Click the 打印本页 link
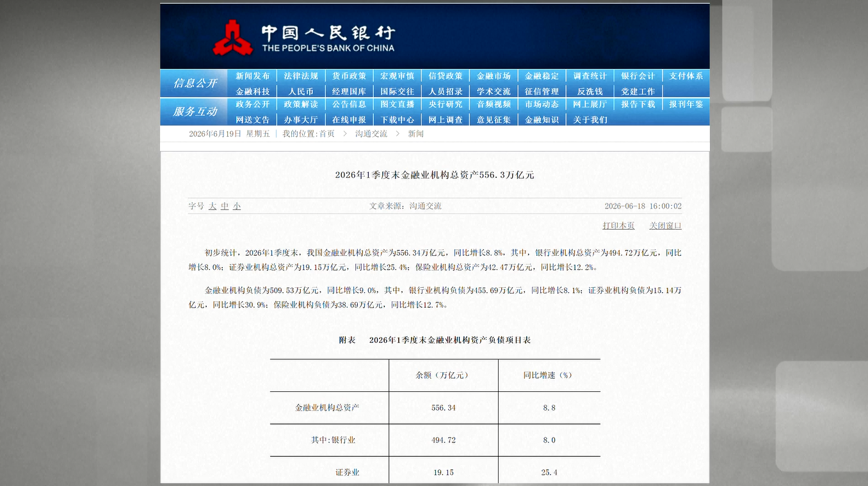Image resolution: width=868 pixels, height=486 pixels. [618, 226]
